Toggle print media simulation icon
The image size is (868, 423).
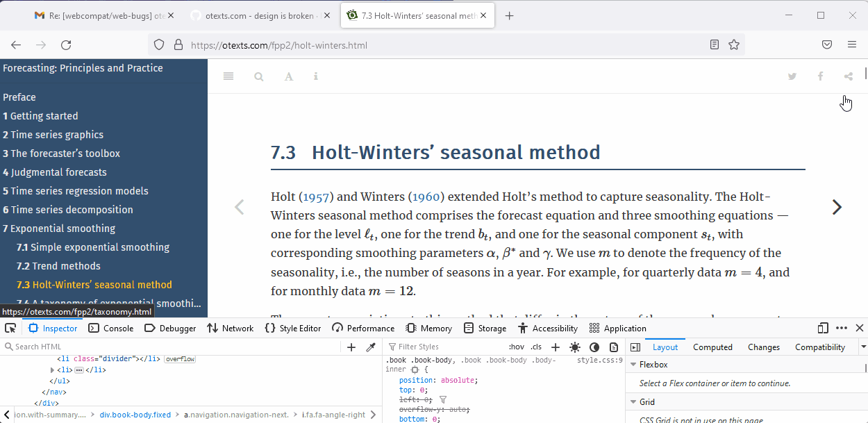point(614,347)
